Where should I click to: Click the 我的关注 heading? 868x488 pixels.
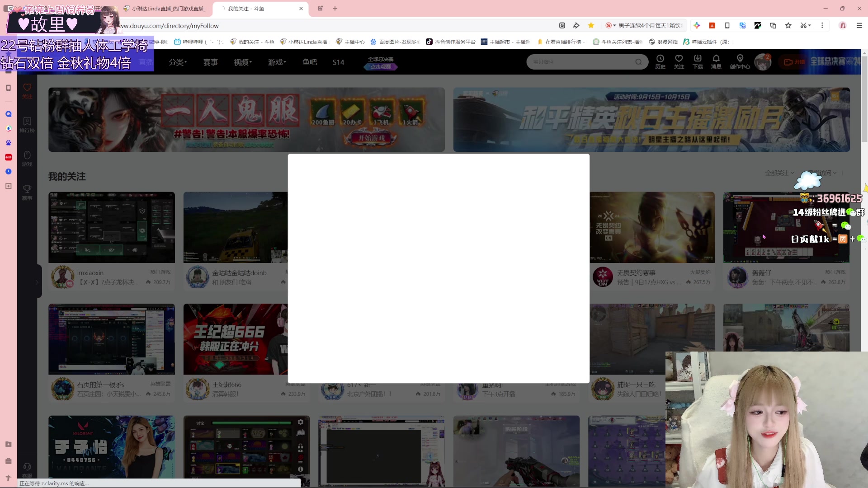(67, 176)
